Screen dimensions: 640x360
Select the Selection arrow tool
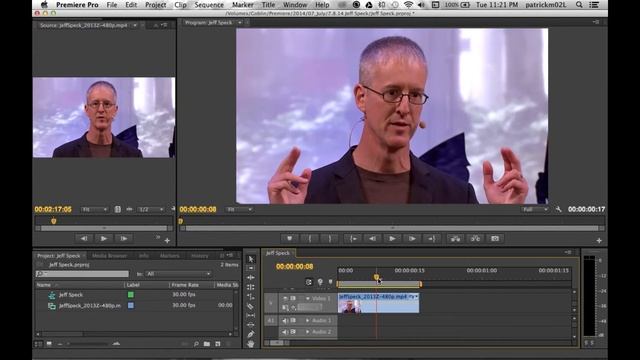tap(251, 259)
